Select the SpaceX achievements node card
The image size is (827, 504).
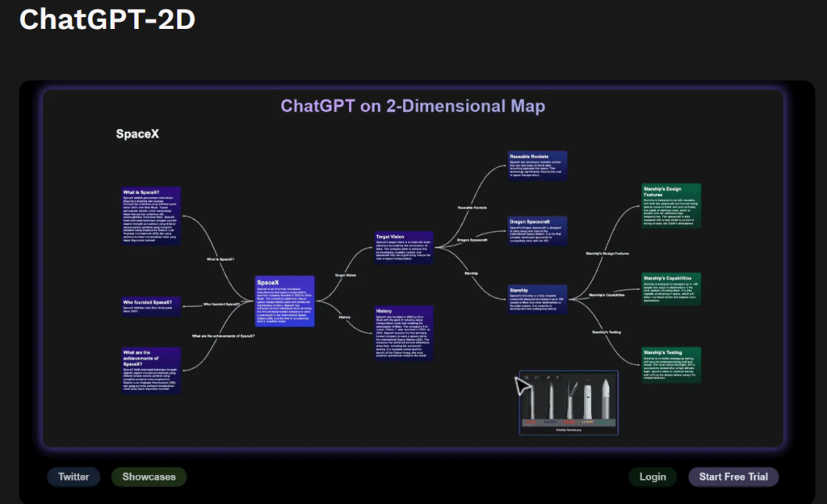(151, 370)
